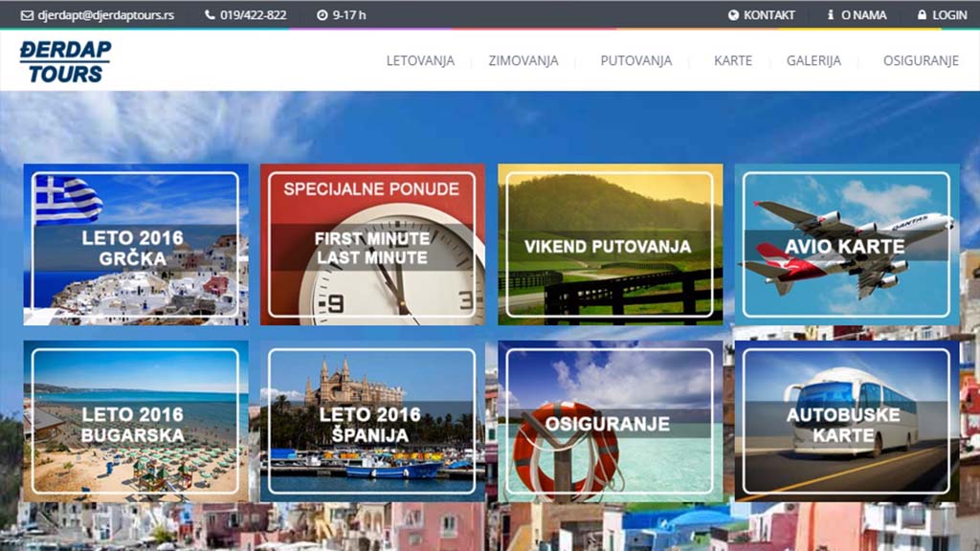980x551 pixels.
Task: Open the KARTE menu
Action: [733, 60]
